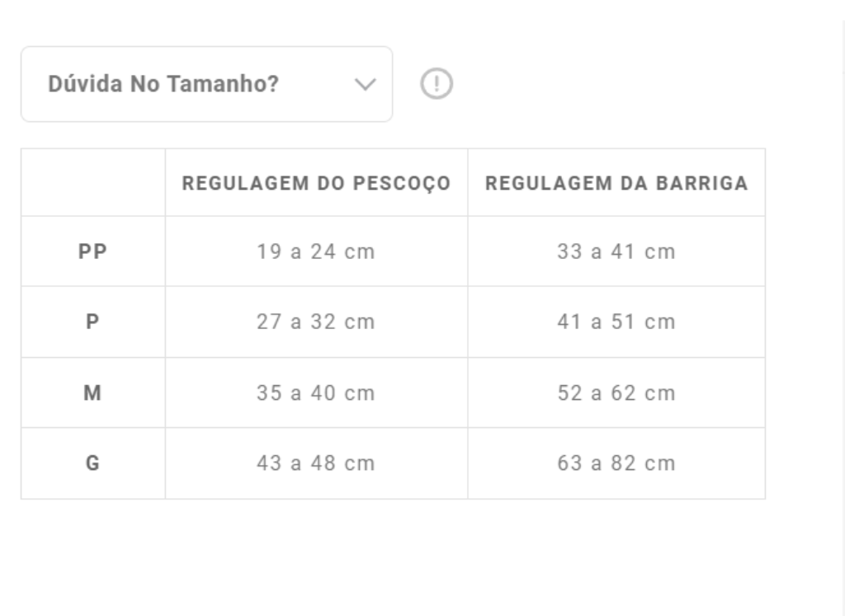845x616 pixels.
Task: Click the 33 a 41 cm cell
Action: point(617,252)
